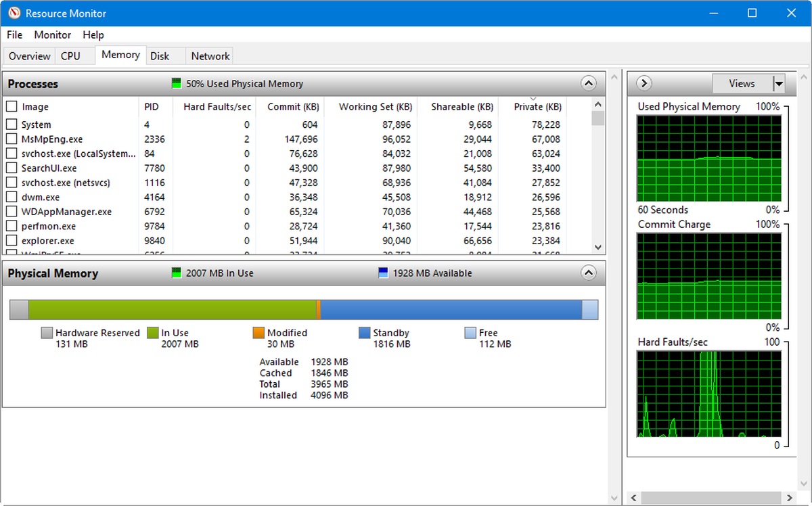Select the explorer.exe process name
Screen dimensions: 812x506
click(47, 241)
